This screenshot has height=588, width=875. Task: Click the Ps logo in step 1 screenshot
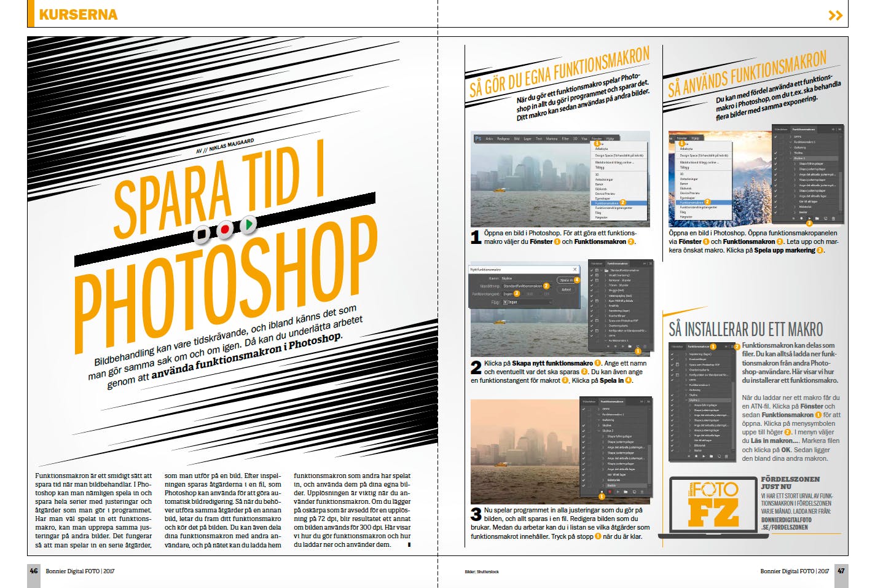[478, 139]
